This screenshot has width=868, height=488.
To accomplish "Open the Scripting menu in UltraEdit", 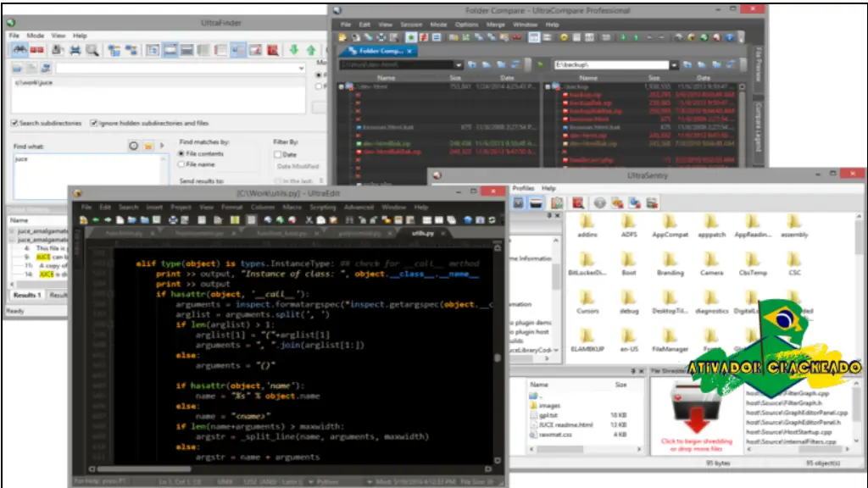I will click(x=323, y=207).
